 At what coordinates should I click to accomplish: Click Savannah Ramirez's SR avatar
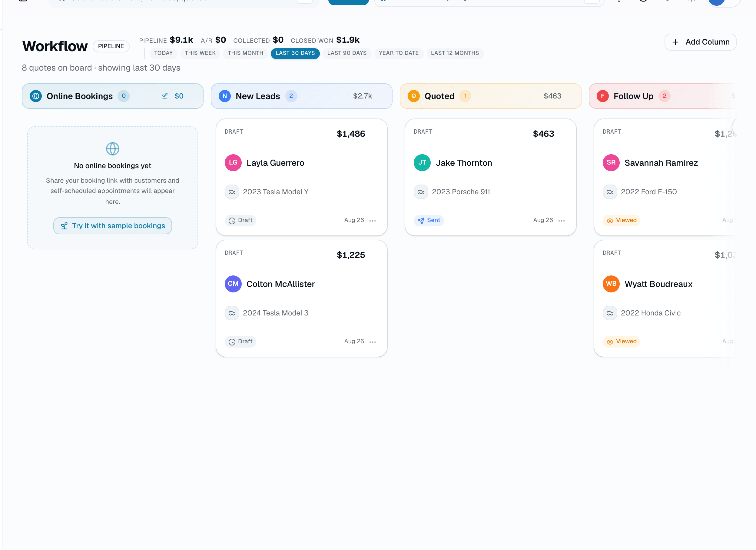point(611,163)
